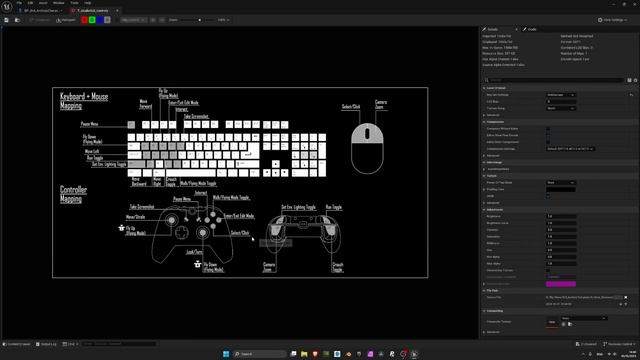This screenshot has height=360, width=640.
Task: Toggle the sRGB checkbox
Action: pos(548,196)
